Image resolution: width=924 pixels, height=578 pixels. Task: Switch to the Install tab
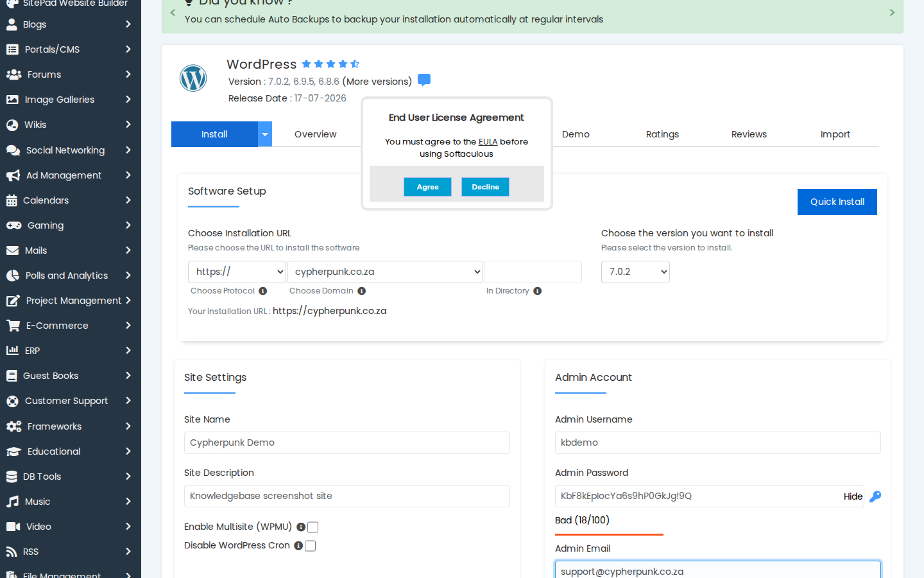pyautogui.click(x=214, y=134)
